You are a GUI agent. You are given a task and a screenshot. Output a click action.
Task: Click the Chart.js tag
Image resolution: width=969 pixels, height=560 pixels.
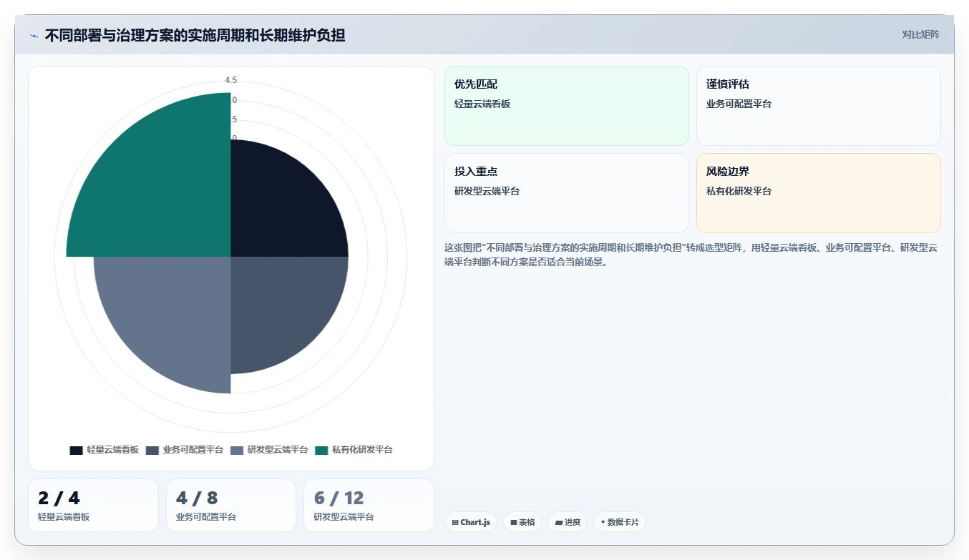click(471, 522)
